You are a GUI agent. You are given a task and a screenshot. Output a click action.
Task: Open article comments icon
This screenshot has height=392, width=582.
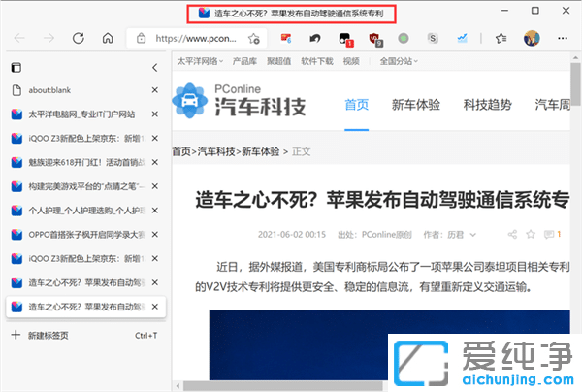click(x=549, y=234)
